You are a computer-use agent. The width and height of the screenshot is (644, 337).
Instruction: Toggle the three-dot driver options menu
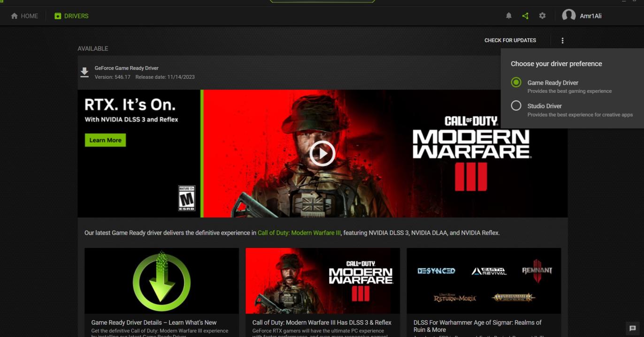point(562,41)
